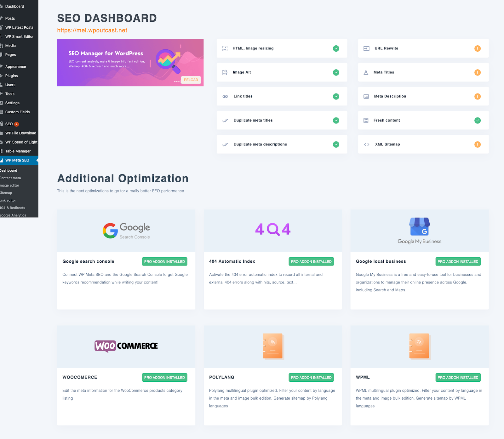Click the green check for HTML, Image resizing

[x=336, y=48]
